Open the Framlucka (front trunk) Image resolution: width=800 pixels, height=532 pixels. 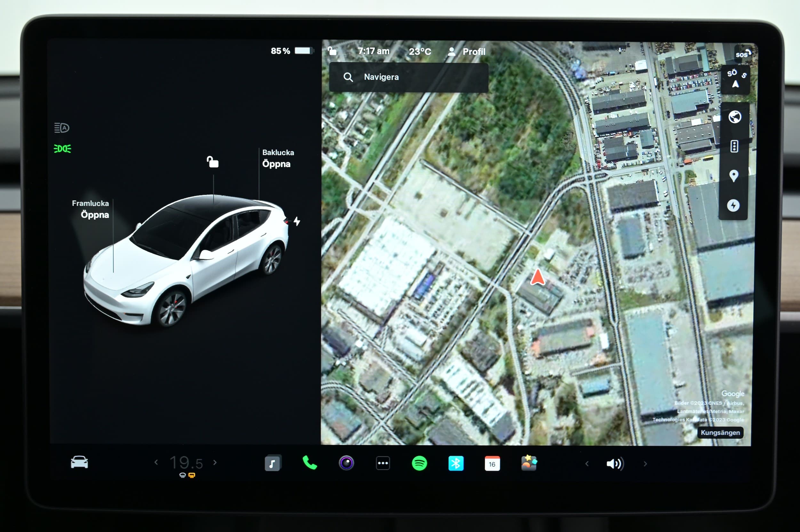[94, 215]
